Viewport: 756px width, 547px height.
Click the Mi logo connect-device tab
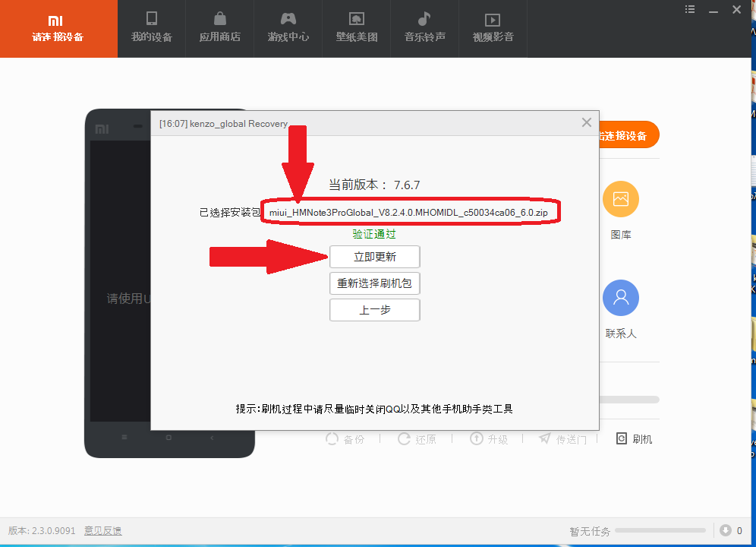pyautogui.click(x=58, y=28)
